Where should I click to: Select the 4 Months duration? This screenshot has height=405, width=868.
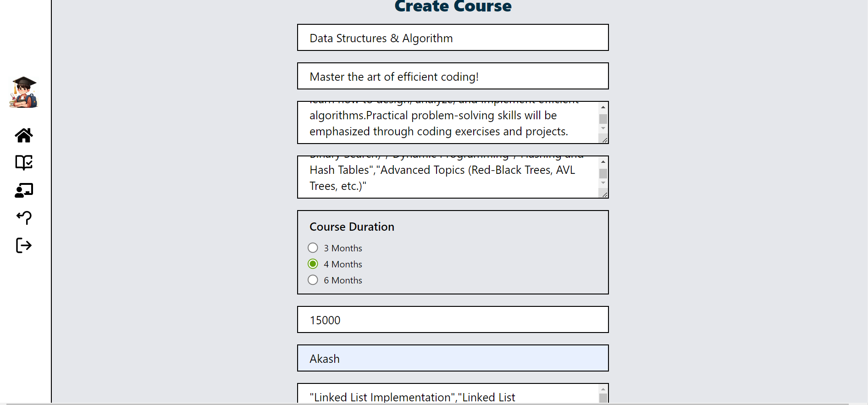tap(313, 264)
